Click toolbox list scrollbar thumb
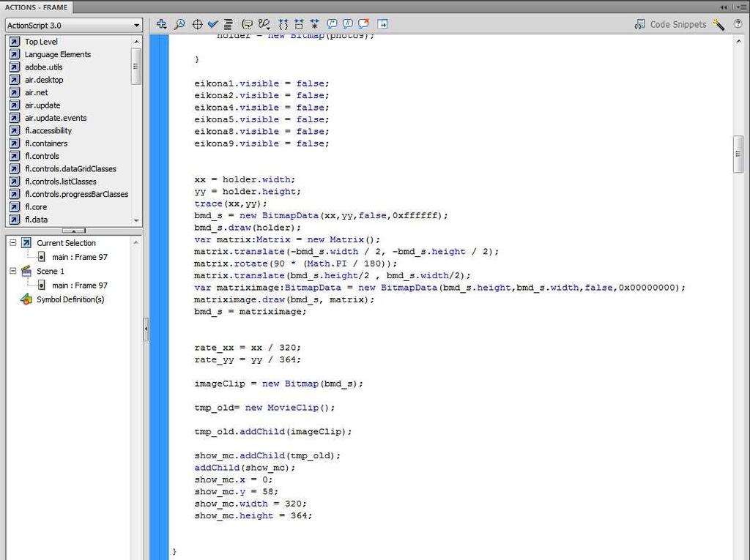This screenshot has height=560, width=750. pyautogui.click(x=136, y=67)
